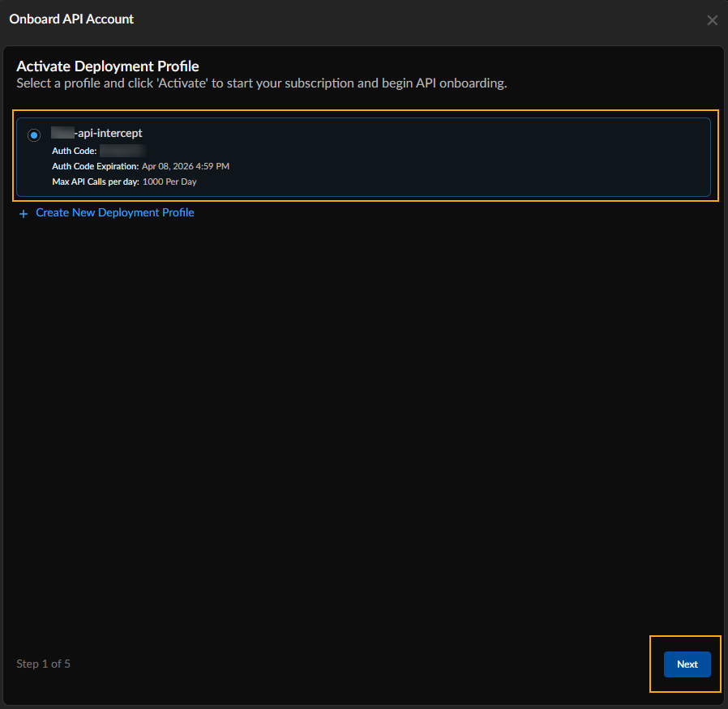Click the blurred prefix of the profile name
Image resolution: width=728 pixels, height=709 pixels.
(62, 133)
